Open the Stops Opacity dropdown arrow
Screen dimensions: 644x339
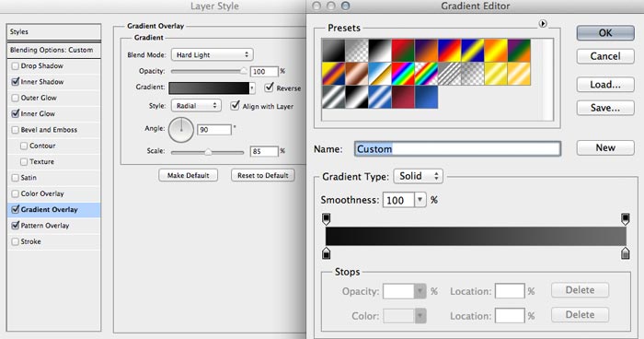(x=420, y=291)
